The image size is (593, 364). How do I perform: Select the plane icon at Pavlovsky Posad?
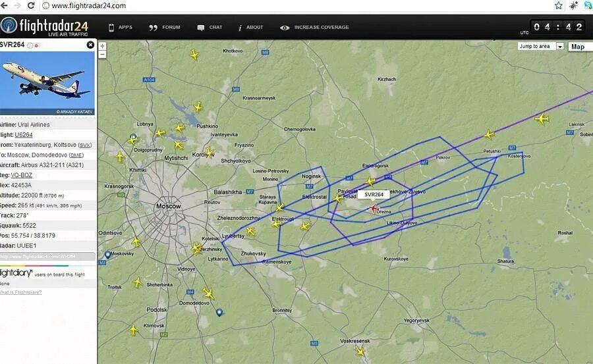pyautogui.click(x=338, y=198)
